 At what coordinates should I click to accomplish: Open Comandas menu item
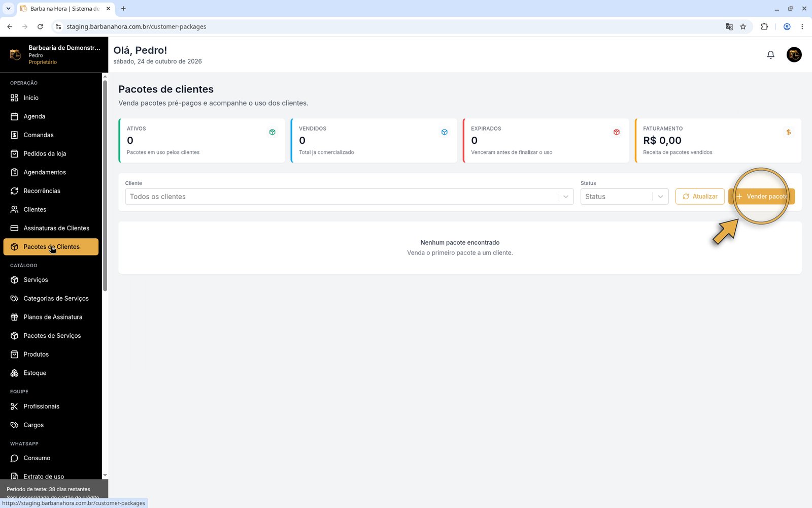(x=51, y=135)
